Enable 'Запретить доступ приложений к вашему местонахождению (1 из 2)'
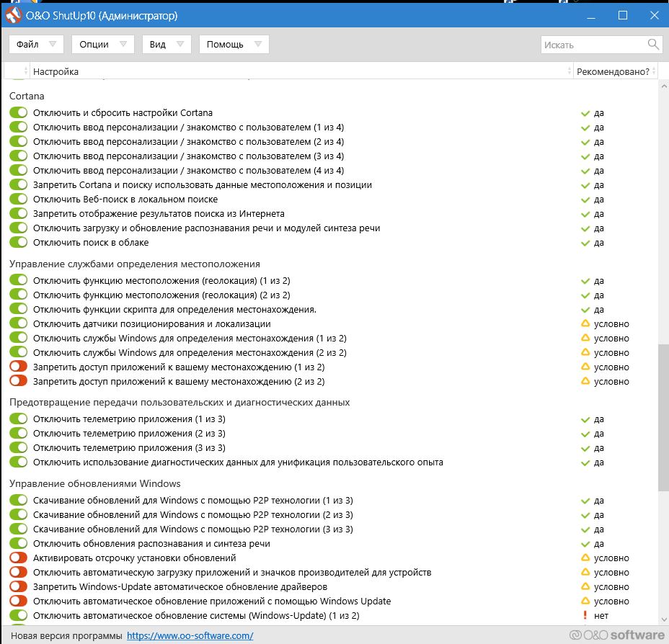669x644 pixels. click(18, 367)
